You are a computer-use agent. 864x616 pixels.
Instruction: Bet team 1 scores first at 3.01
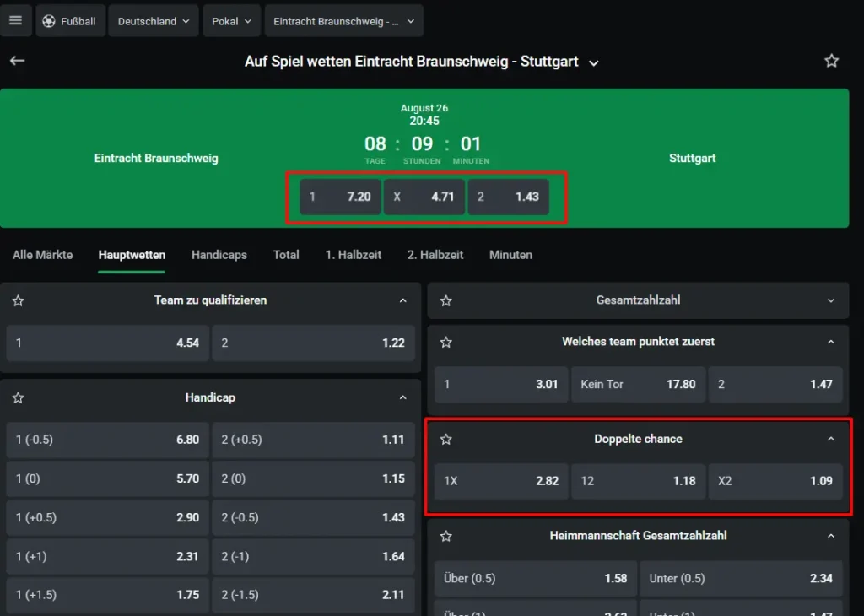[x=501, y=384]
